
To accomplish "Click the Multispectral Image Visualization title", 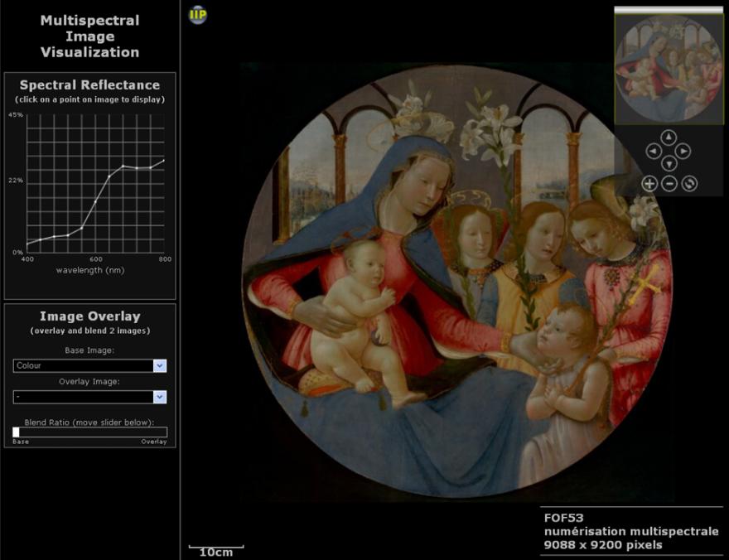I will 89,36.
